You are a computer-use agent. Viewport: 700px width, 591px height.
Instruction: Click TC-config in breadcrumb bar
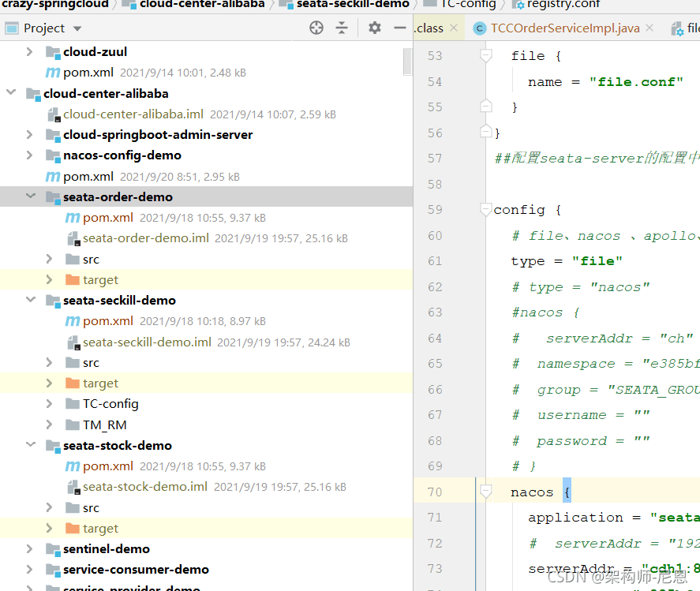[x=468, y=5]
